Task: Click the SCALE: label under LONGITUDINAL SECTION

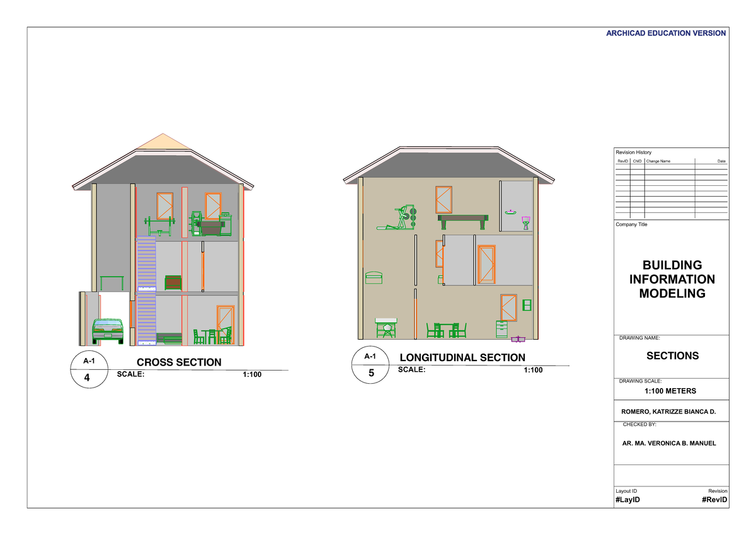Action: click(x=412, y=370)
